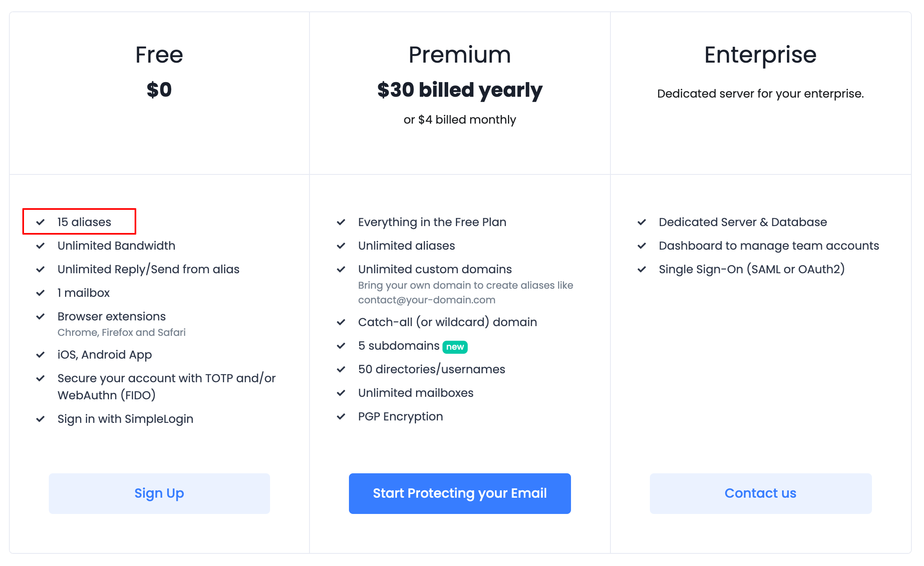Select the Premium plan heading
The height and width of the screenshot is (566, 924).
click(460, 54)
